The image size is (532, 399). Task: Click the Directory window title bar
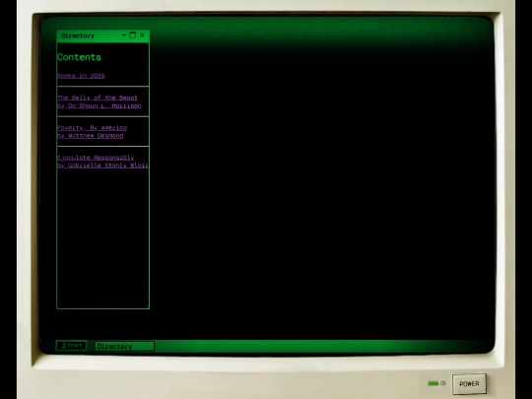[103, 35]
